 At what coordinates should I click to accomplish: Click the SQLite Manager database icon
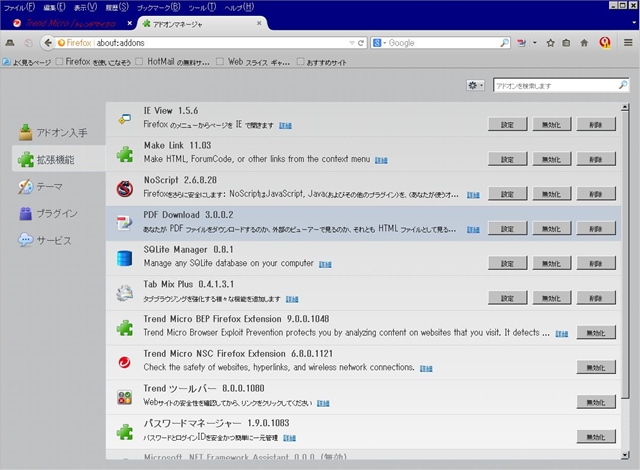pyautogui.click(x=124, y=258)
